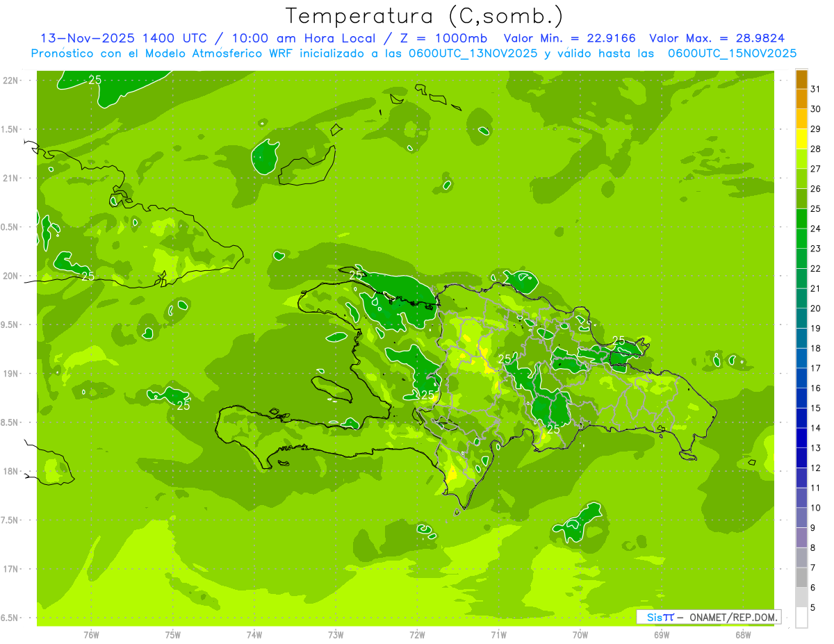Click the Valor Max. = 28.9824 text

[x=717, y=39]
